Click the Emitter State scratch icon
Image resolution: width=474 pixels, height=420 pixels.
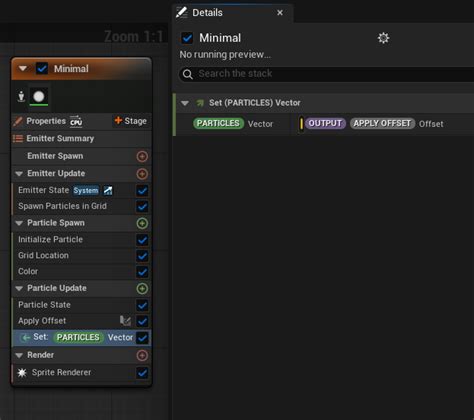click(108, 190)
